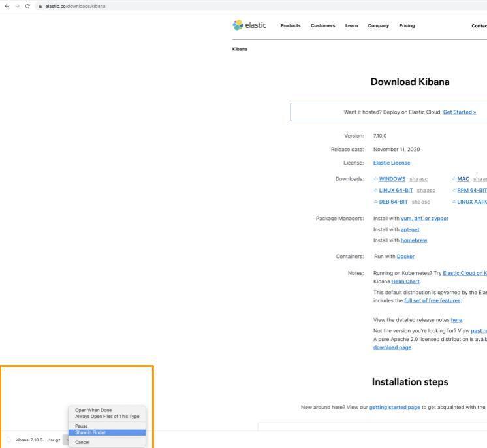Open the Elastic License link
487x448 pixels.
[392, 163]
